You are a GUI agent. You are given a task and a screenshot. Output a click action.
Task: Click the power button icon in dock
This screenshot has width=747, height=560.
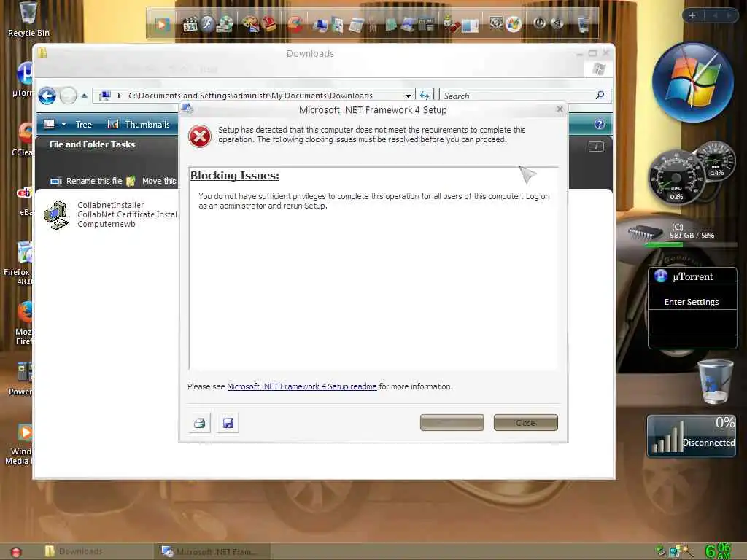point(539,23)
